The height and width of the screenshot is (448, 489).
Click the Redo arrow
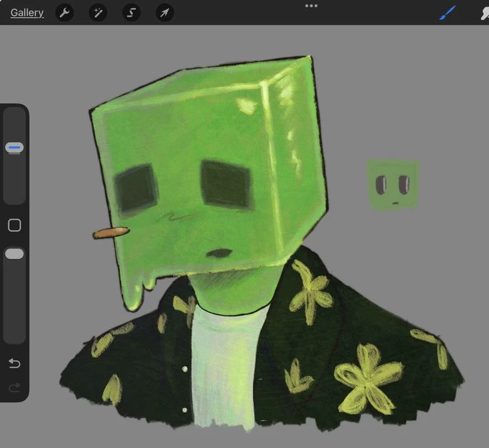pyautogui.click(x=15, y=387)
